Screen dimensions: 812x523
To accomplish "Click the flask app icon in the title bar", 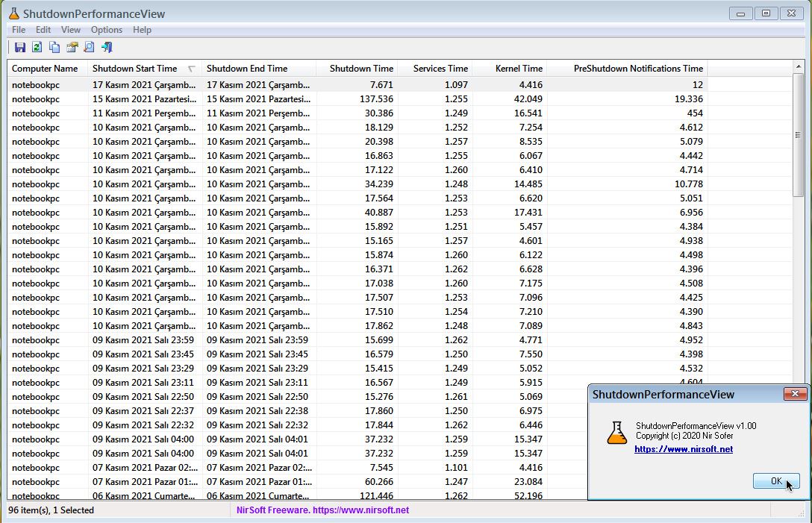I will pyautogui.click(x=14, y=13).
